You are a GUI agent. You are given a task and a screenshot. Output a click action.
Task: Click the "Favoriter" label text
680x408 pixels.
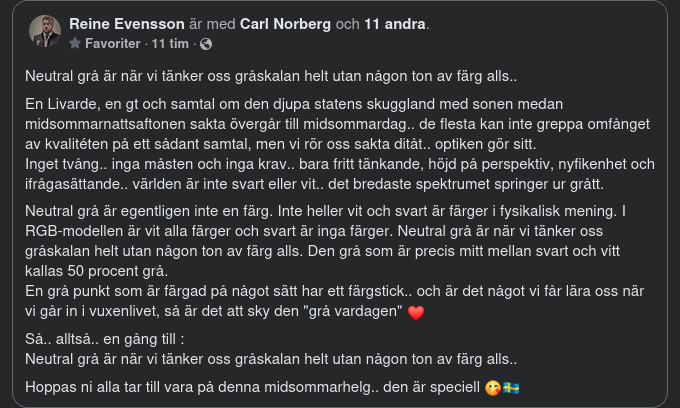pyautogui.click(x=112, y=44)
